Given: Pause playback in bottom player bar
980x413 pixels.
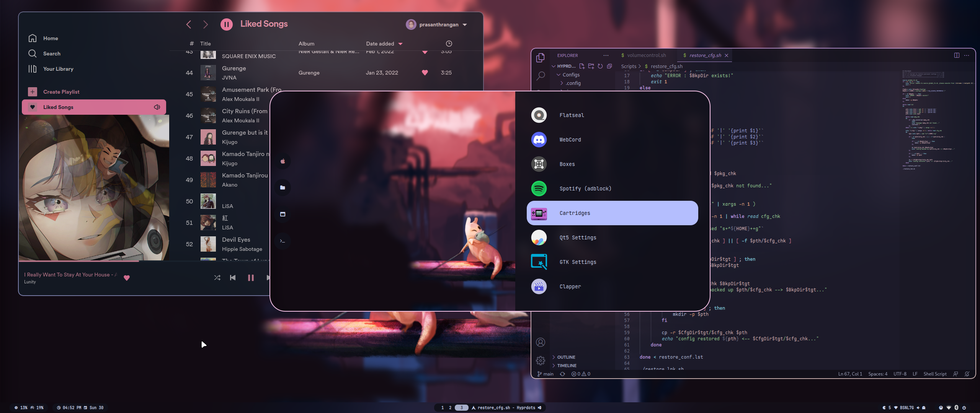Looking at the screenshot, I should tap(251, 278).
